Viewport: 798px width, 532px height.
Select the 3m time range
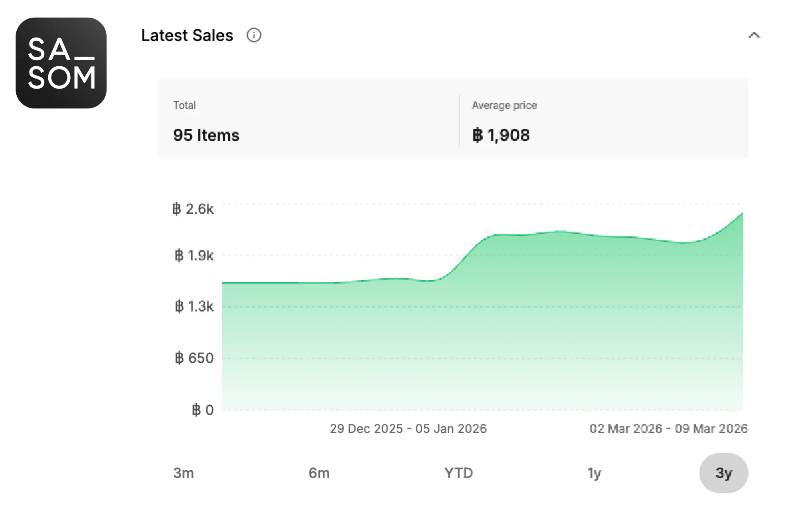point(184,473)
